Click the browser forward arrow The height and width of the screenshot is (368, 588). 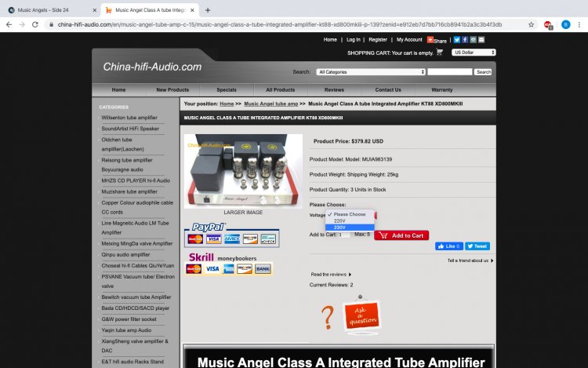click(22, 25)
